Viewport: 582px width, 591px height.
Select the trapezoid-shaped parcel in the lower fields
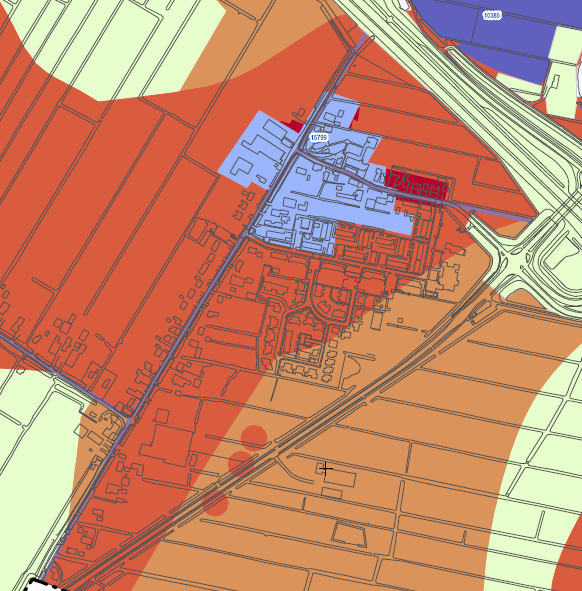(x=349, y=534)
